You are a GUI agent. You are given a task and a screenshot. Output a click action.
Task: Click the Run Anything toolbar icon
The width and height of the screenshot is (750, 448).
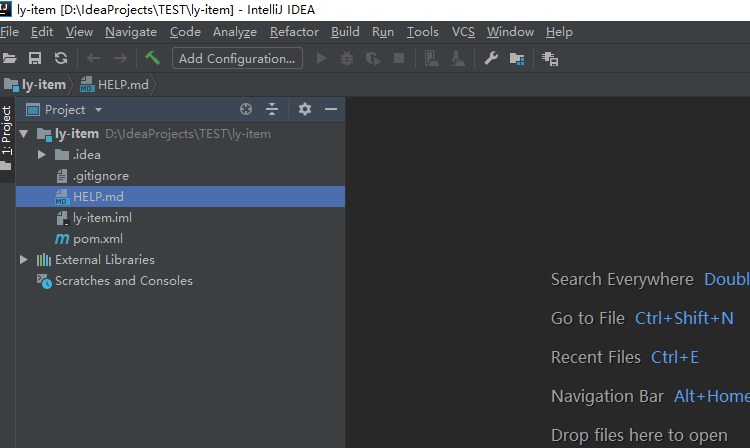pos(550,59)
